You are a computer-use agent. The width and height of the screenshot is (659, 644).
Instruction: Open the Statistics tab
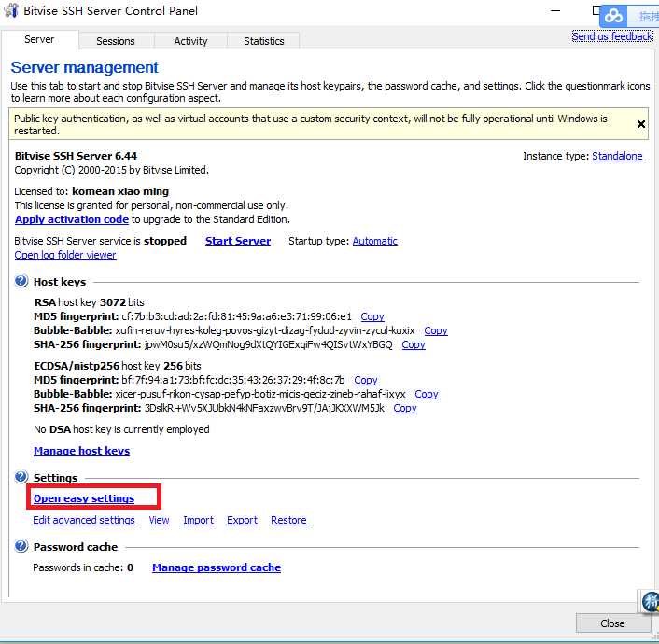pos(264,41)
